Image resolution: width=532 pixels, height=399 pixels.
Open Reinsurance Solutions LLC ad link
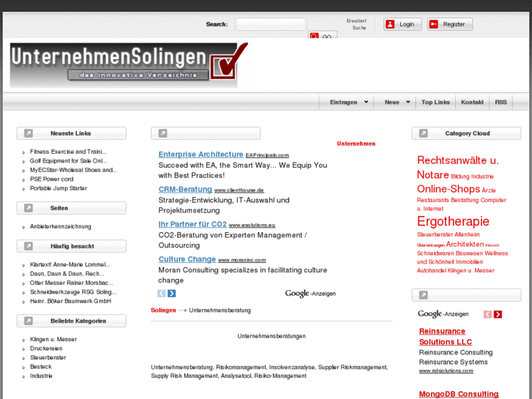[x=445, y=337]
